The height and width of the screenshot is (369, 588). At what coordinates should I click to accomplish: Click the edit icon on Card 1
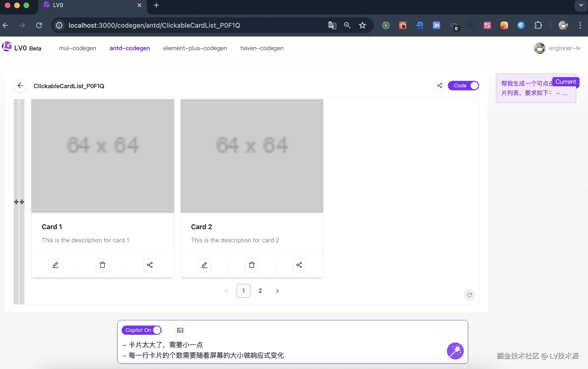tap(55, 265)
